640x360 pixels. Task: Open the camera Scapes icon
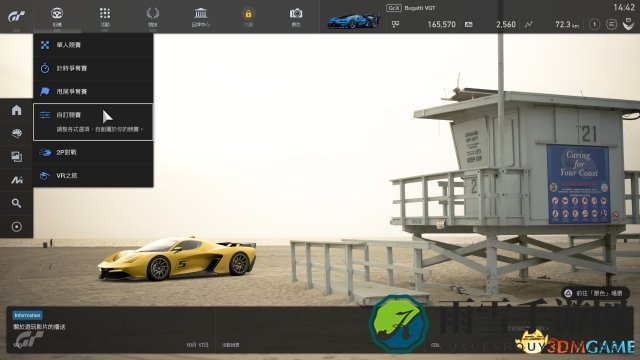tap(296, 16)
